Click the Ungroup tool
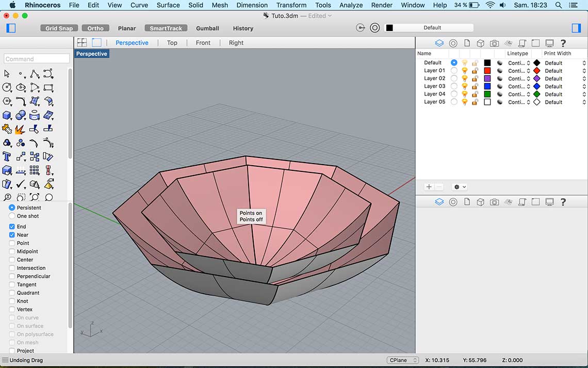Viewport: 588px width, 368px height. (21, 143)
